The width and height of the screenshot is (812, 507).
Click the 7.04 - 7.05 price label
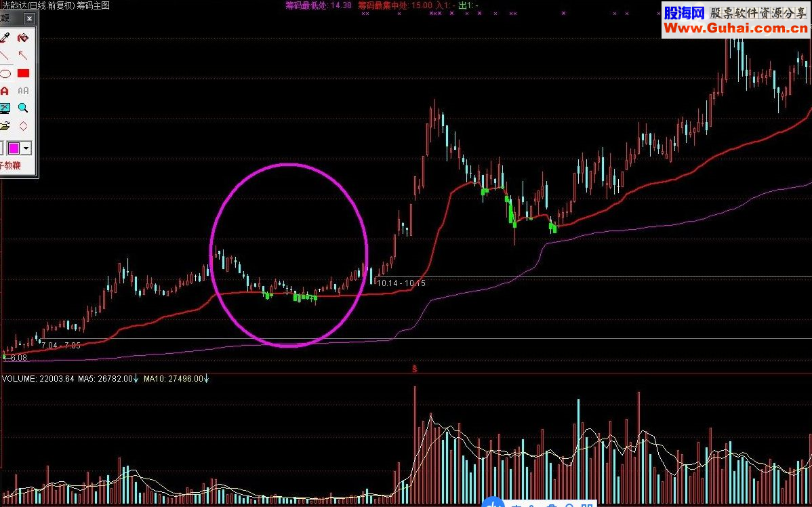point(61,346)
